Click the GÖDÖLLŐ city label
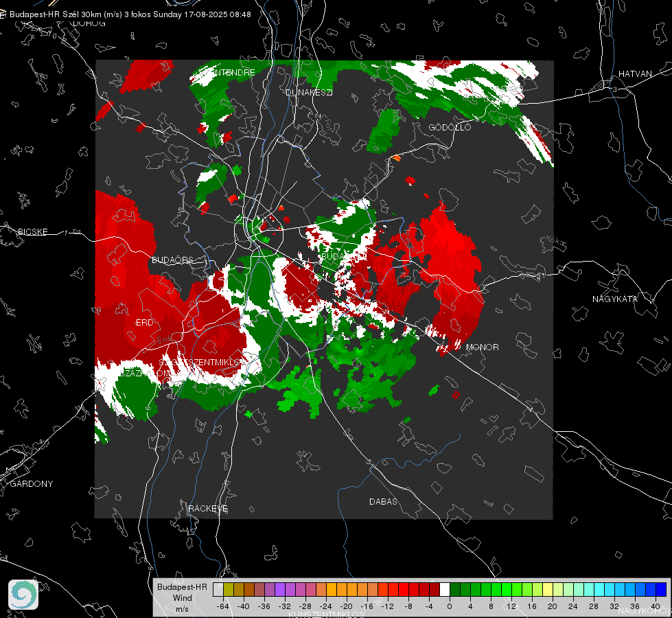 450,127
